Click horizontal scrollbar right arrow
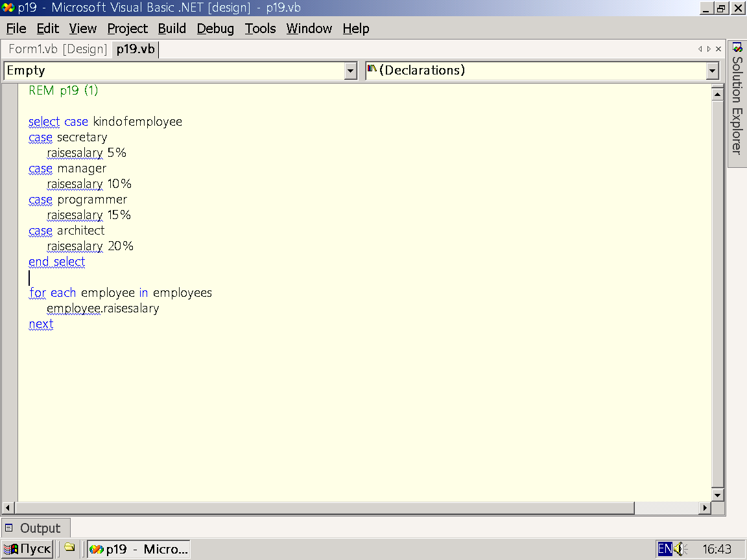 [705, 508]
